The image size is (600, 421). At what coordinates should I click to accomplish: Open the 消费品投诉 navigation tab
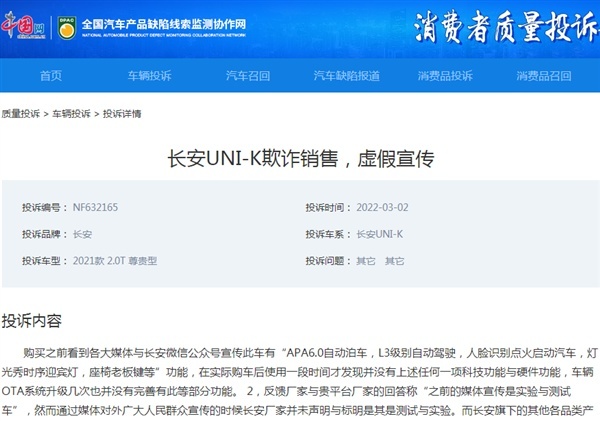pyautogui.click(x=445, y=75)
